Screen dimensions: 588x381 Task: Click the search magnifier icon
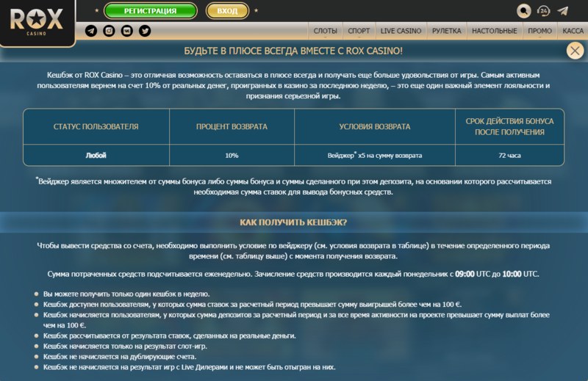524,11
